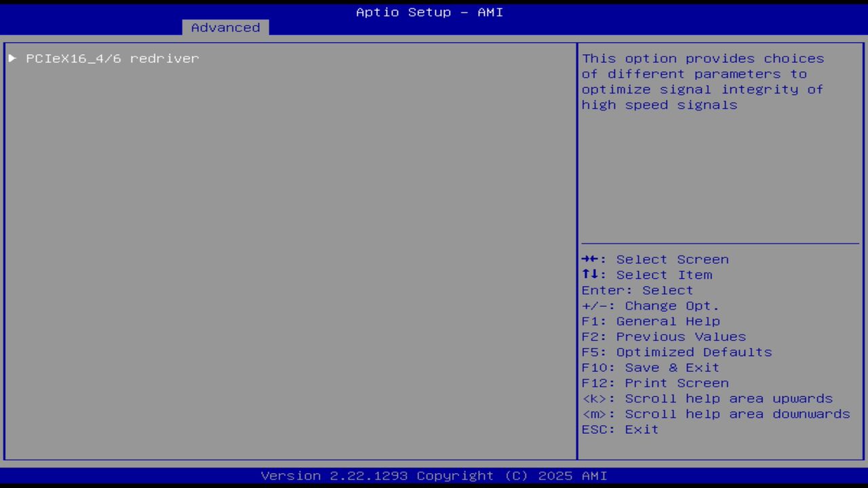Click the scroll help area upwards entry
The image size is (868, 488).
coord(707,399)
